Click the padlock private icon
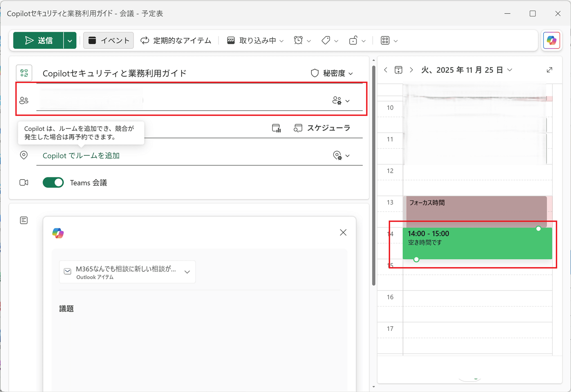This screenshot has height=392, width=571. point(353,40)
